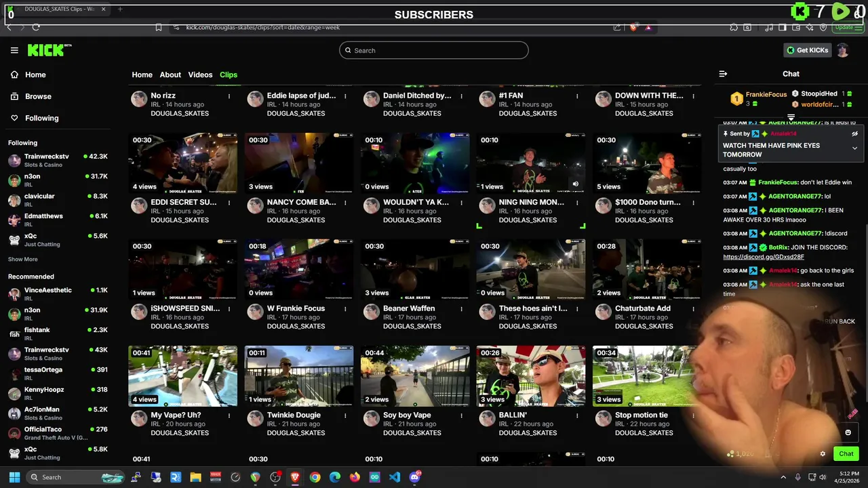Open options for Eddie lapse of jud... clip

click(x=345, y=96)
